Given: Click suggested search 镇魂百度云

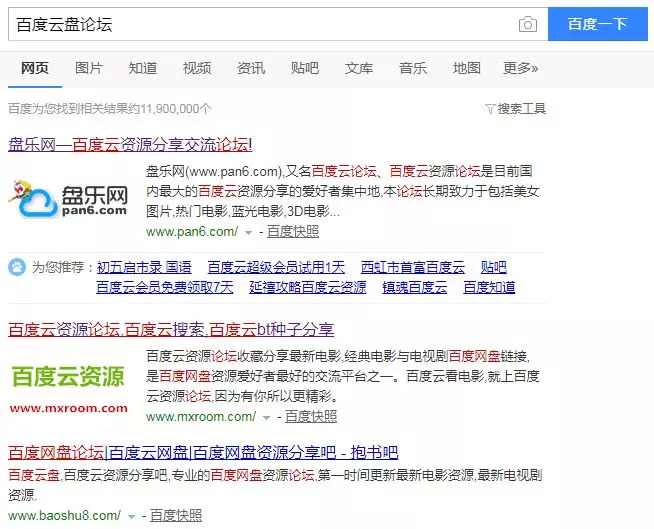Looking at the screenshot, I should tap(415, 287).
